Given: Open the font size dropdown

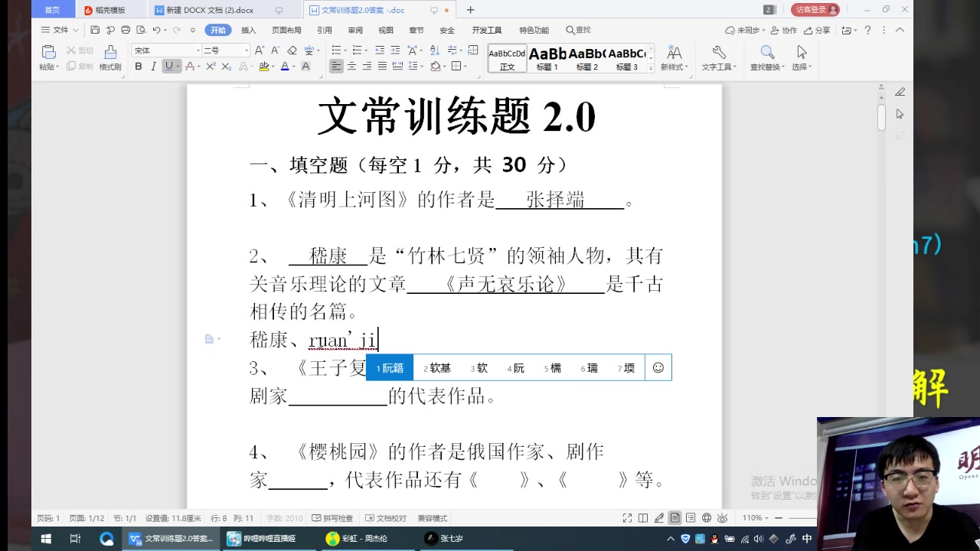Looking at the screenshot, I should coord(247,51).
